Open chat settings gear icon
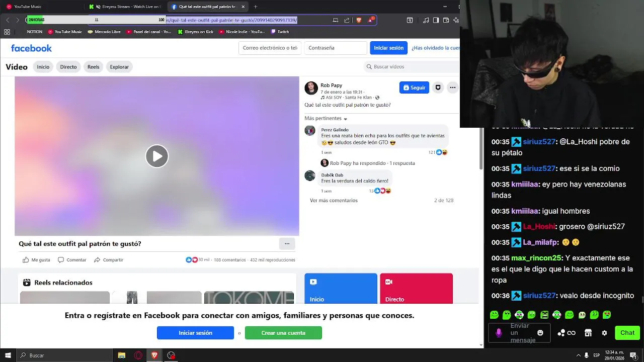This screenshot has height=362, width=644. point(604,333)
